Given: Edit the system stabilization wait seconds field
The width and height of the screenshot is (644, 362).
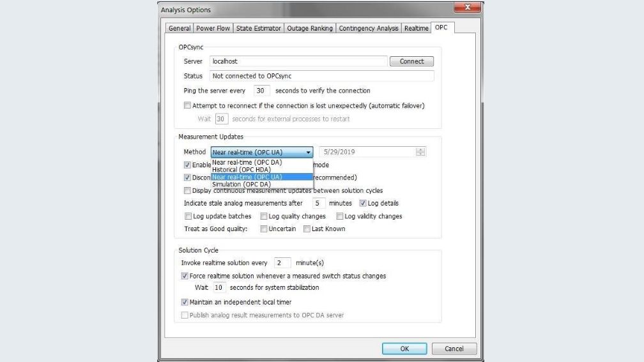Looking at the screenshot, I should point(219,288).
